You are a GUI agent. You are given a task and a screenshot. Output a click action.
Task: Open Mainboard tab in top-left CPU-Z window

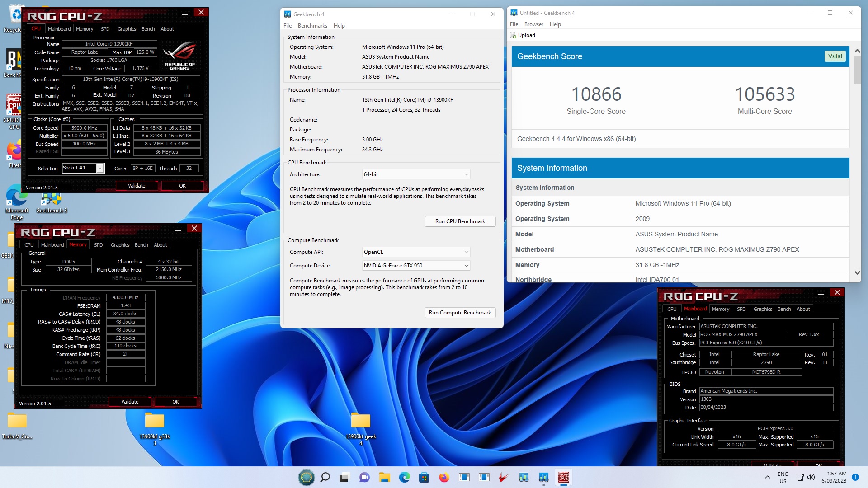[59, 29]
